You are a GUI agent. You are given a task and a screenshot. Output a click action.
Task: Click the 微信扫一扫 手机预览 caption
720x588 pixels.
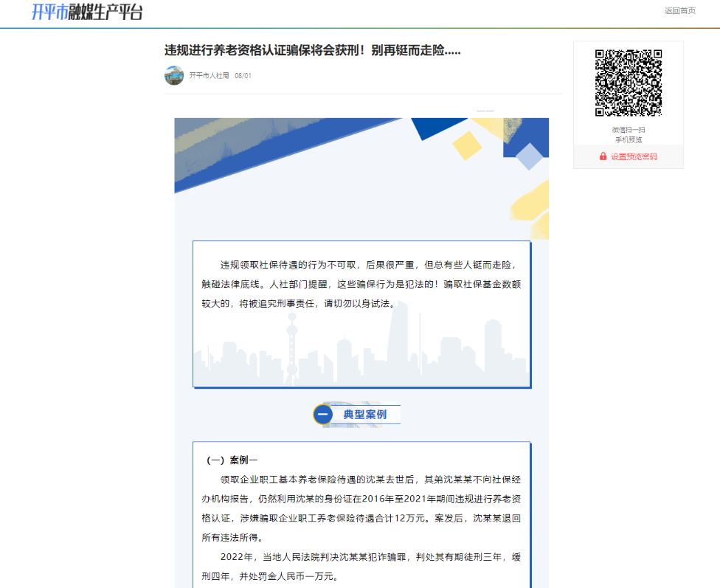point(628,134)
